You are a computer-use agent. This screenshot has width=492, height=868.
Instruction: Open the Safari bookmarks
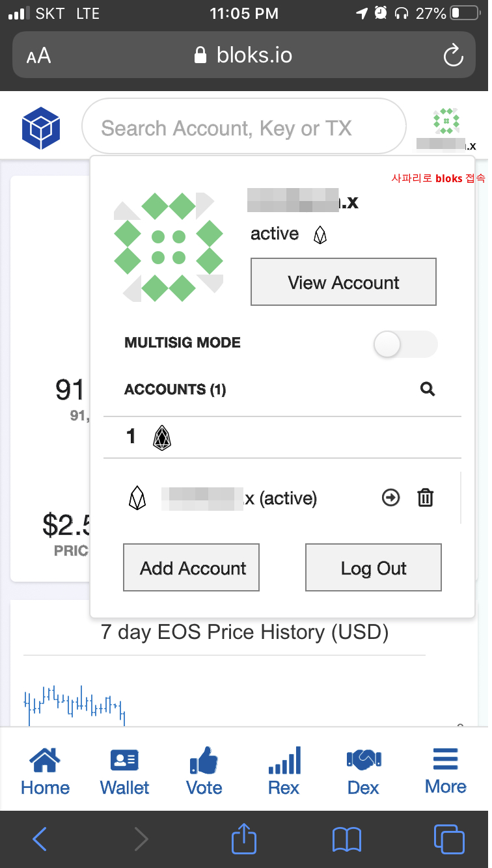click(346, 839)
